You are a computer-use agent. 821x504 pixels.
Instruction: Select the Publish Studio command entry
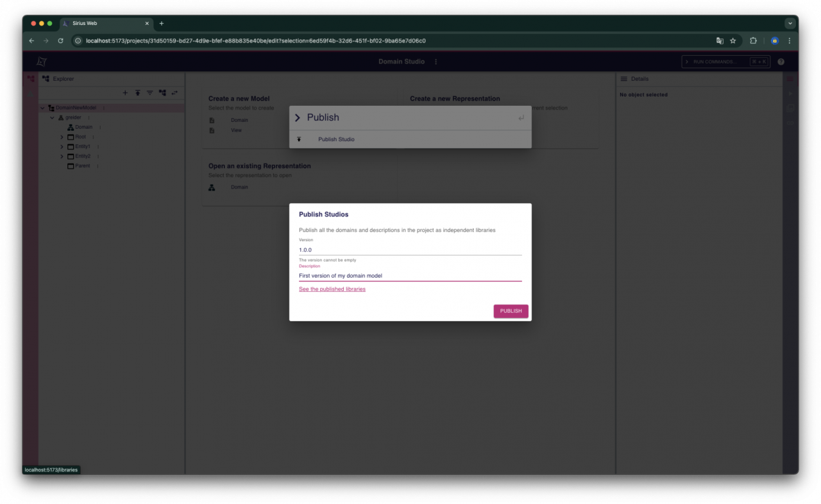click(x=410, y=139)
